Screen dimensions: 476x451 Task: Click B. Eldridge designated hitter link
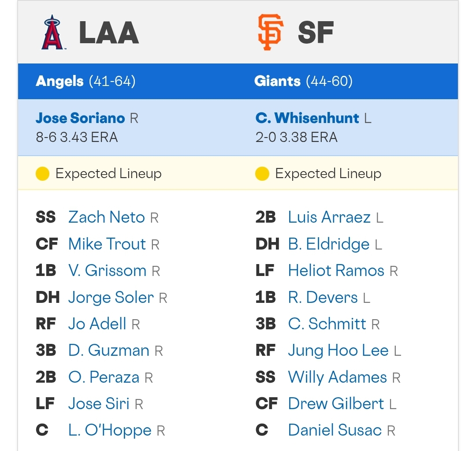[x=329, y=244]
